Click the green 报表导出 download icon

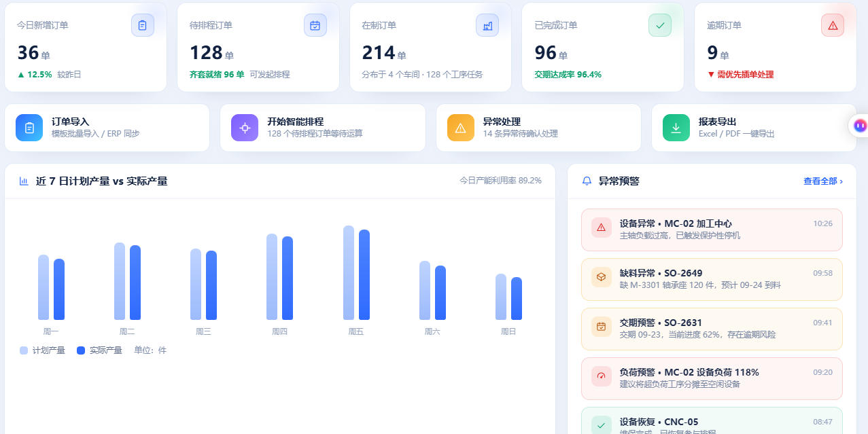[x=676, y=128]
